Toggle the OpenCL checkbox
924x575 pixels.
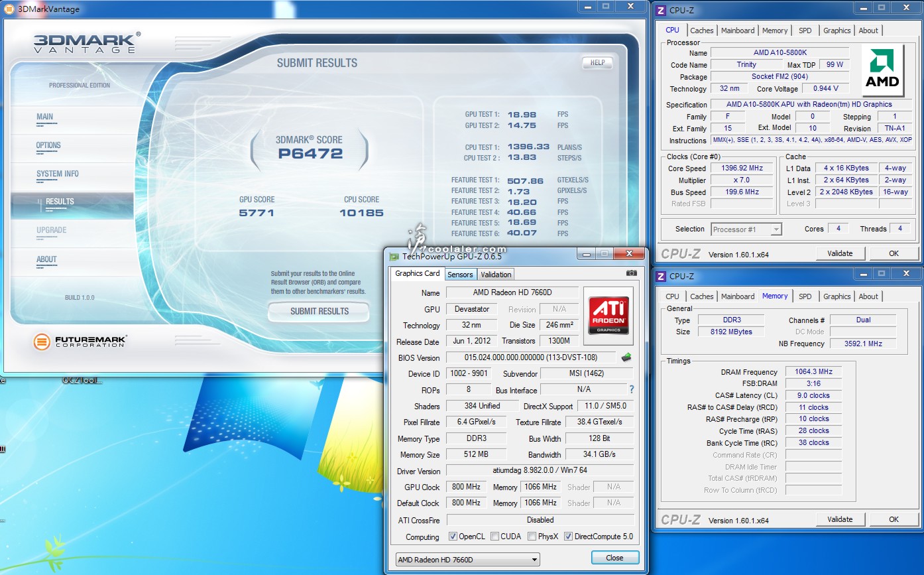[453, 537]
